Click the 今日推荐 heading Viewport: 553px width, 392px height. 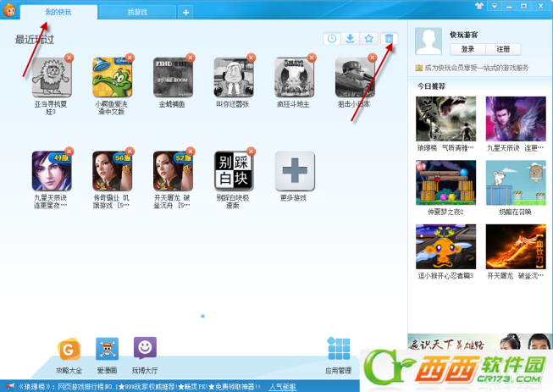coord(431,86)
